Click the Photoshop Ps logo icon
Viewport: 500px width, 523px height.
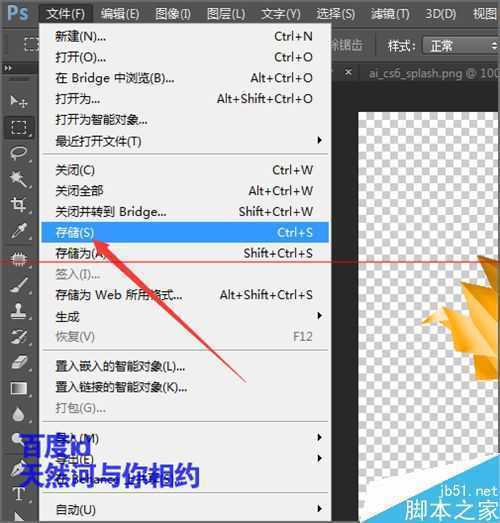[x=18, y=13]
